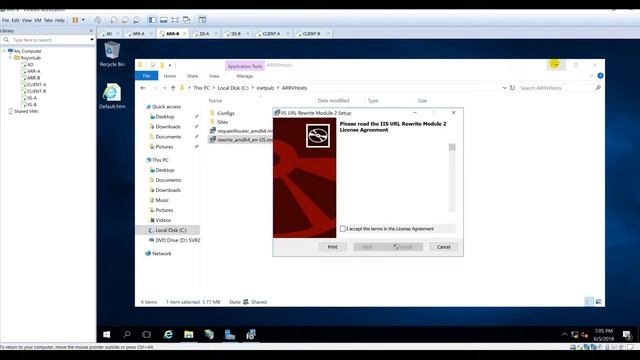Select DVD Drive (D:) in the navigation pane

pos(174,240)
